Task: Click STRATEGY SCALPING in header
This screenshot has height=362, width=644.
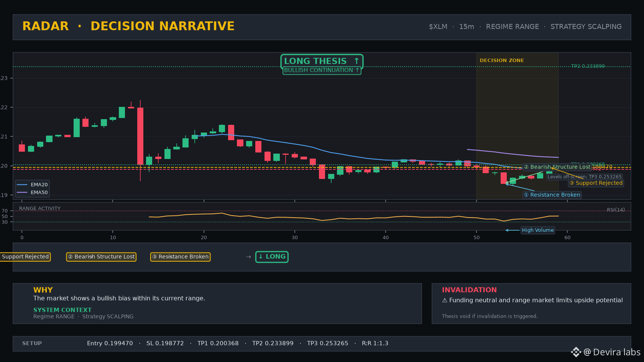Action: (x=586, y=27)
